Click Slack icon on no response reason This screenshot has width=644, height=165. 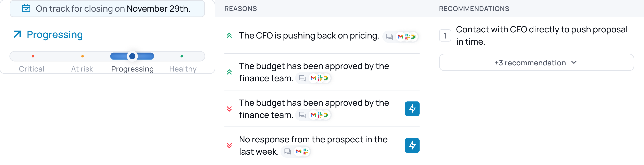[305, 152]
